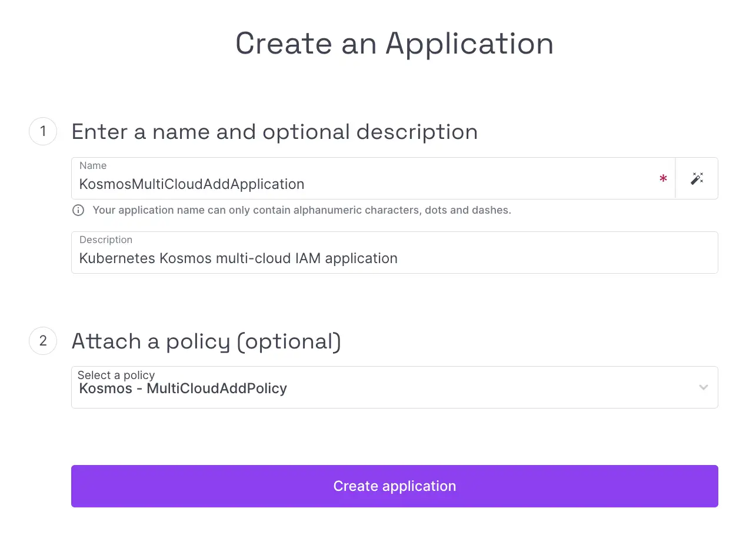Viewport: 756px width, 538px height.
Task: Click the Enter a name and optional description heading
Action: pyautogui.click(x=274, y=131)
